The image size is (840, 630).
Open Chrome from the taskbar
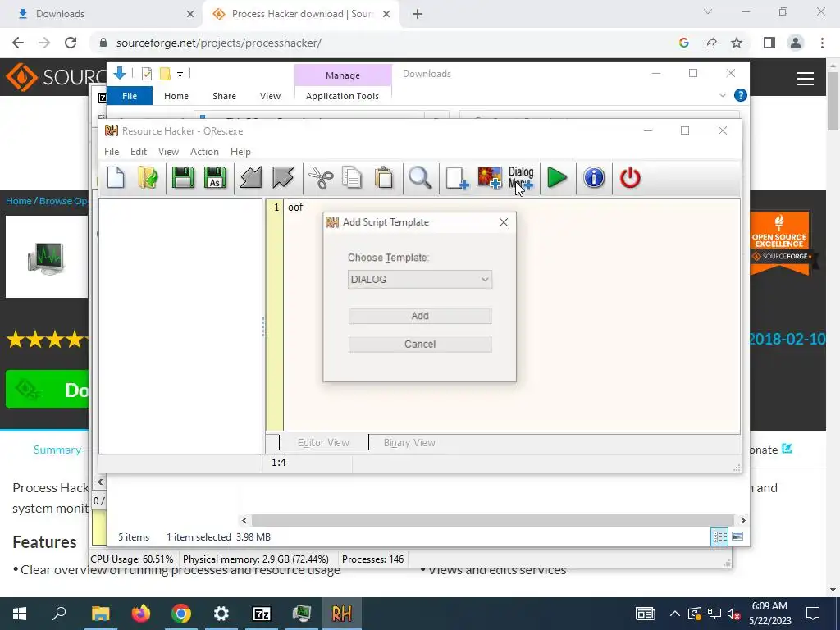click(181, 614)
